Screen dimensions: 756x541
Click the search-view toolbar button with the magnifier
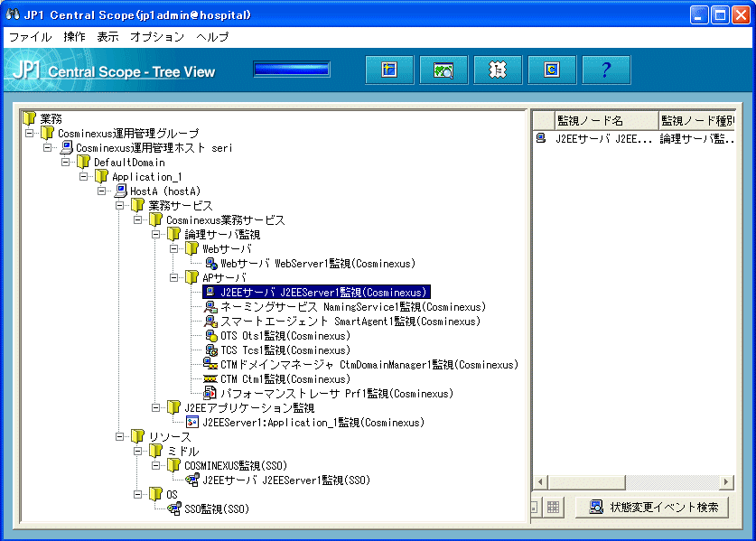tap(443, 70)
